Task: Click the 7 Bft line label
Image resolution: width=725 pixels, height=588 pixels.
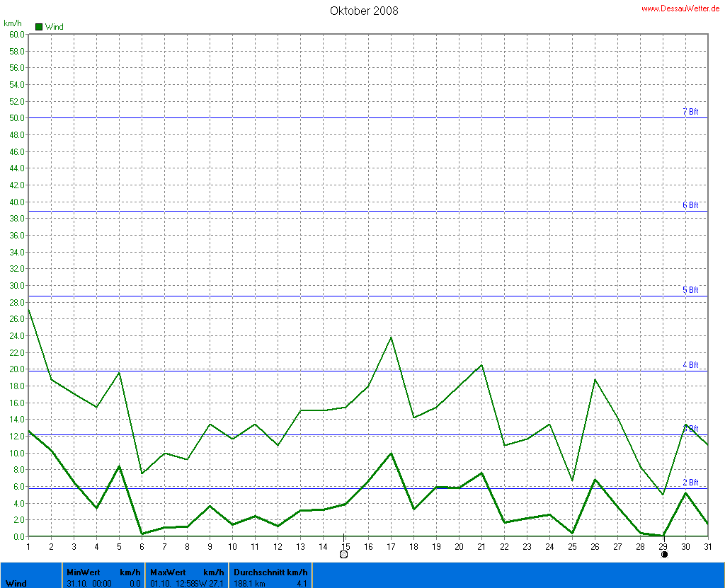Action: coord(690,112)
